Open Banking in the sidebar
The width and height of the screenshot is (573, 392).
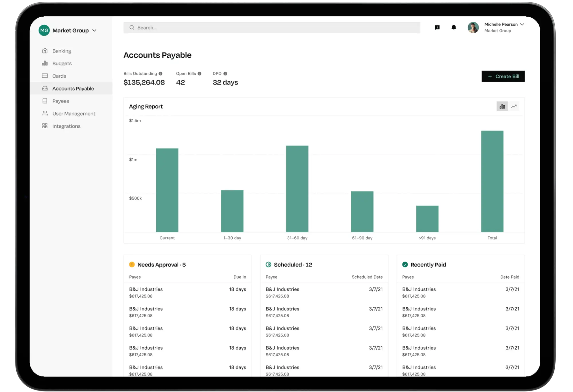click(x=62, y=51)
